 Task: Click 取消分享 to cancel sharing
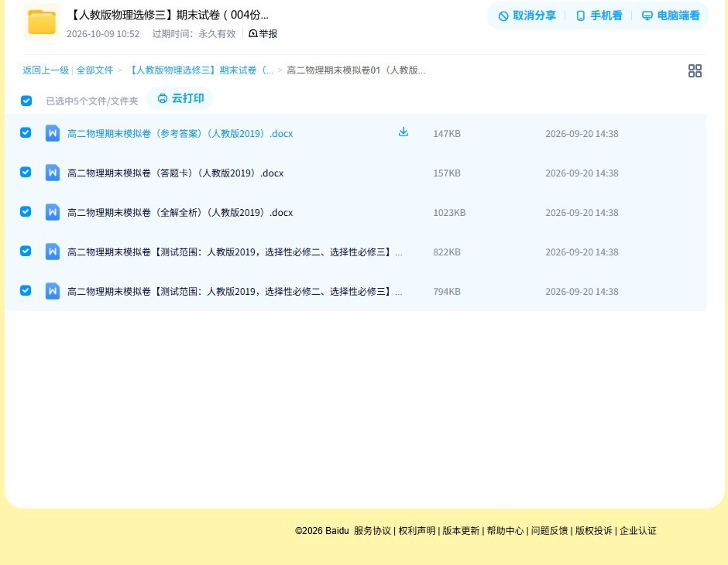click(x=527, y=15)
